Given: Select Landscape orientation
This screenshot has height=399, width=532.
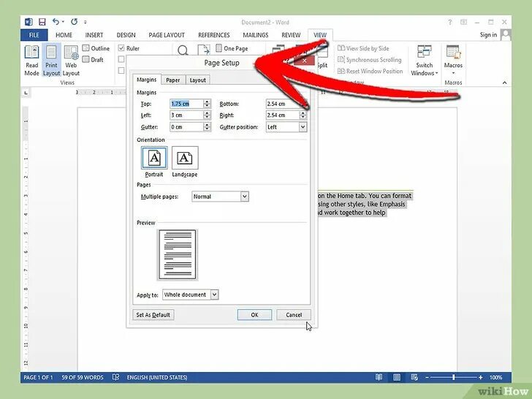Looking at the screenshot, I should (185, 158).
